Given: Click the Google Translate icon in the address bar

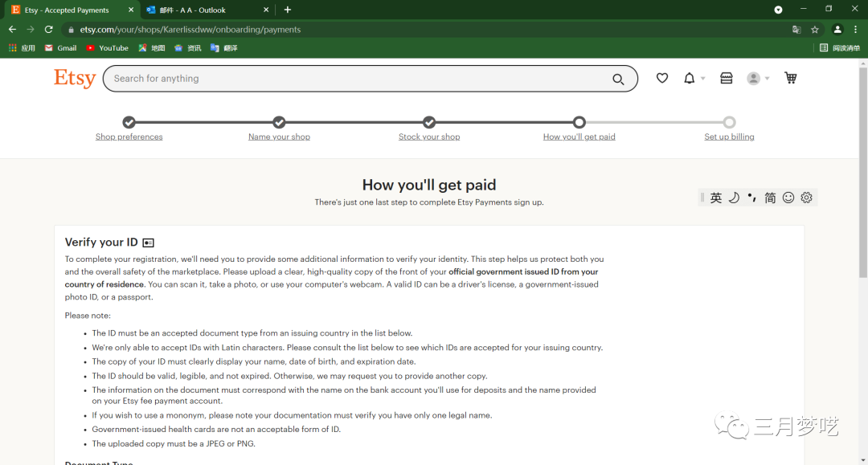Looking at the screenshot, I should click(796, 30).
